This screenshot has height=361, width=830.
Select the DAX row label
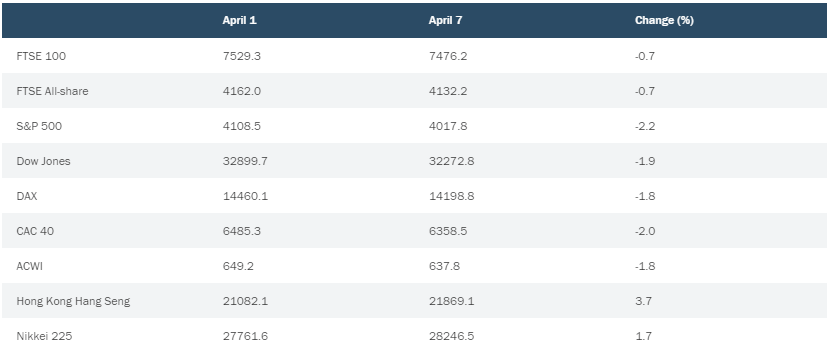(x=27, y=196)
